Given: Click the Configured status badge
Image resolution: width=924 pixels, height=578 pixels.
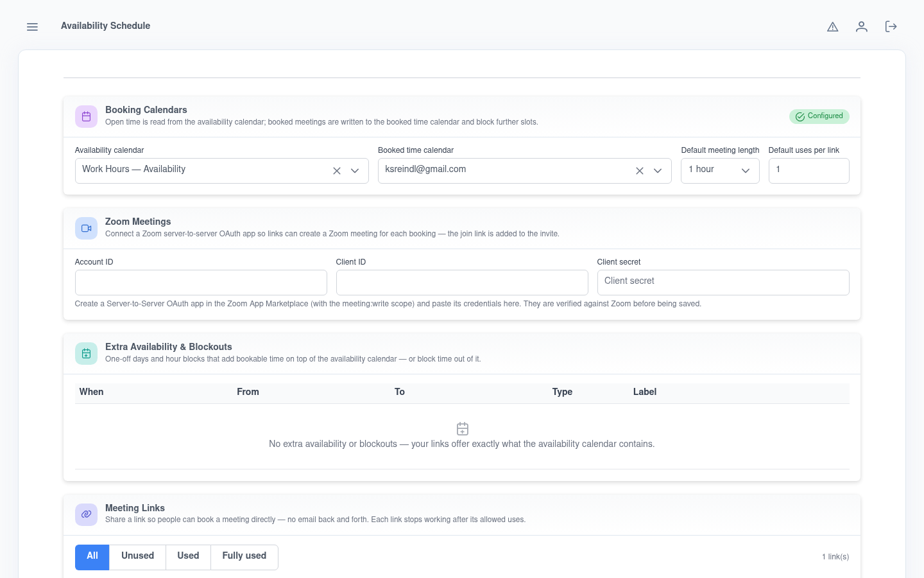Looking at the screenshot, I should [x=819, y=116].
